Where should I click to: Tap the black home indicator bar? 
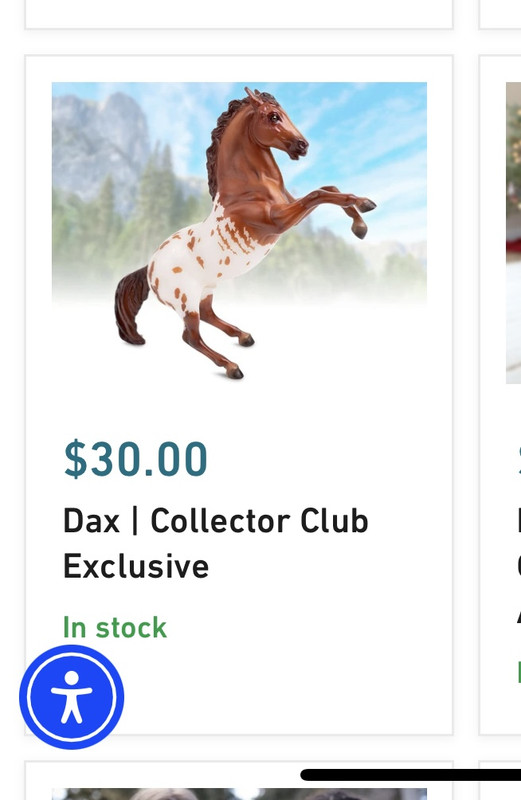coord(411,775)
